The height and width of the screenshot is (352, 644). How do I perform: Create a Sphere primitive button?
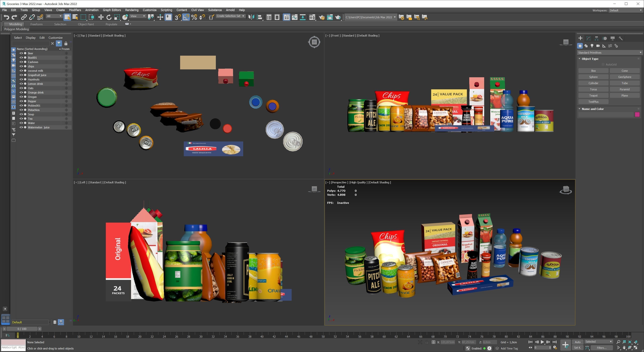[593, 77]
